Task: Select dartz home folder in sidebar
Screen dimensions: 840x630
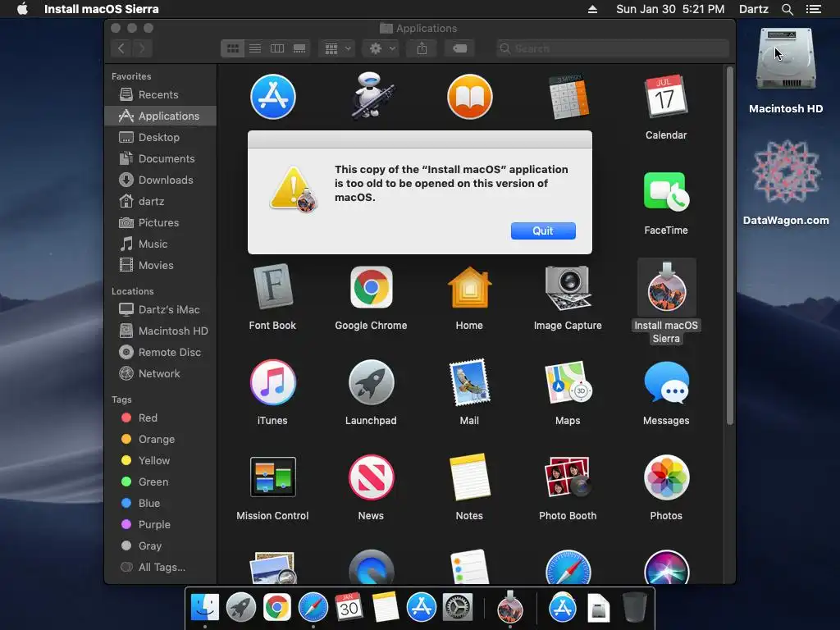Action: (x=160, y=202)
